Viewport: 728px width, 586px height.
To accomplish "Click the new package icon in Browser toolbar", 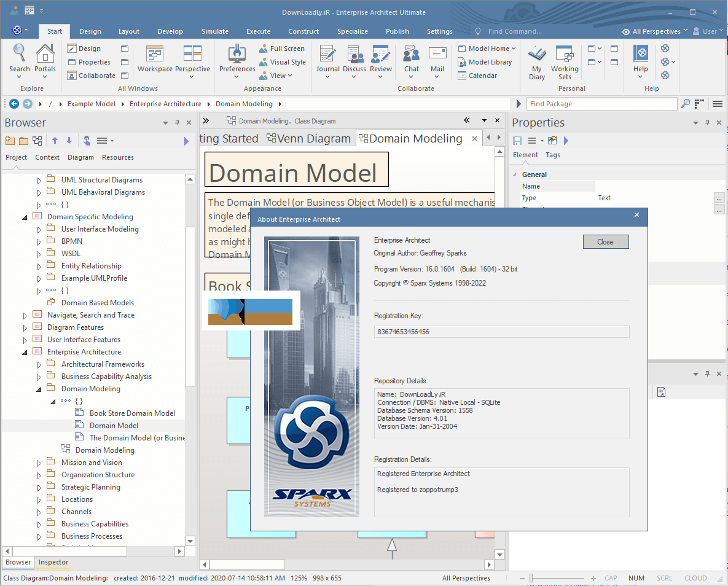I will 10,140.
